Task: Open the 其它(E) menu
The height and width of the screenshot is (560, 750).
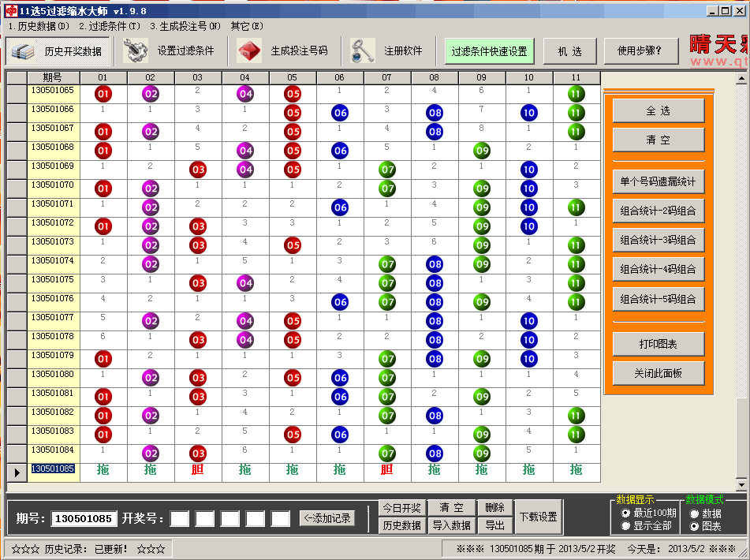Action: [247, 26]
